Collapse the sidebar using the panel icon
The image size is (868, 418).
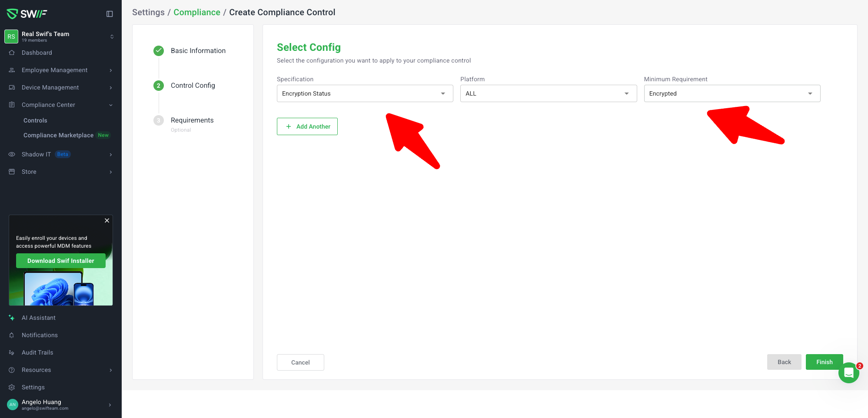[110, 14]
